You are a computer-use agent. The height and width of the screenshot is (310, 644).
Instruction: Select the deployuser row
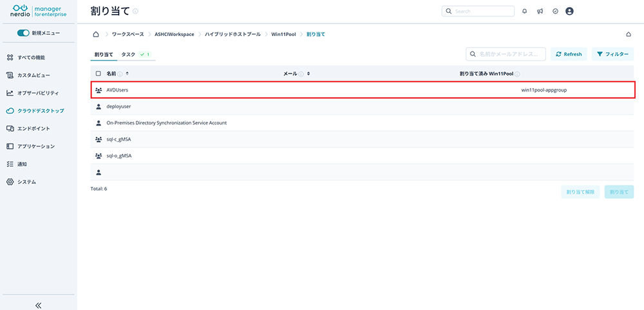pos(363,106)
